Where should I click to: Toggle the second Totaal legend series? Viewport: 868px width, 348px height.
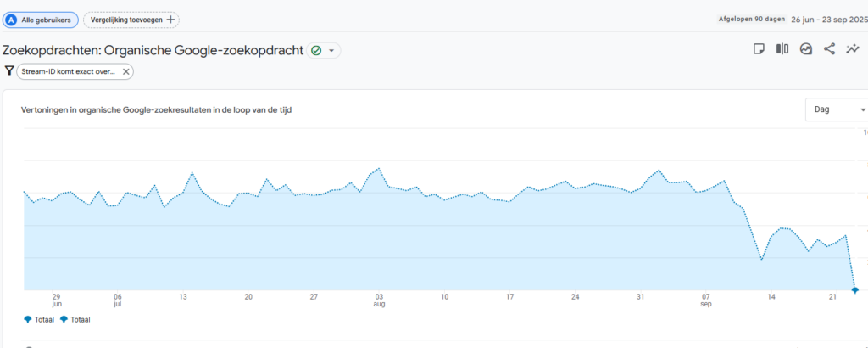pos(75,320)
